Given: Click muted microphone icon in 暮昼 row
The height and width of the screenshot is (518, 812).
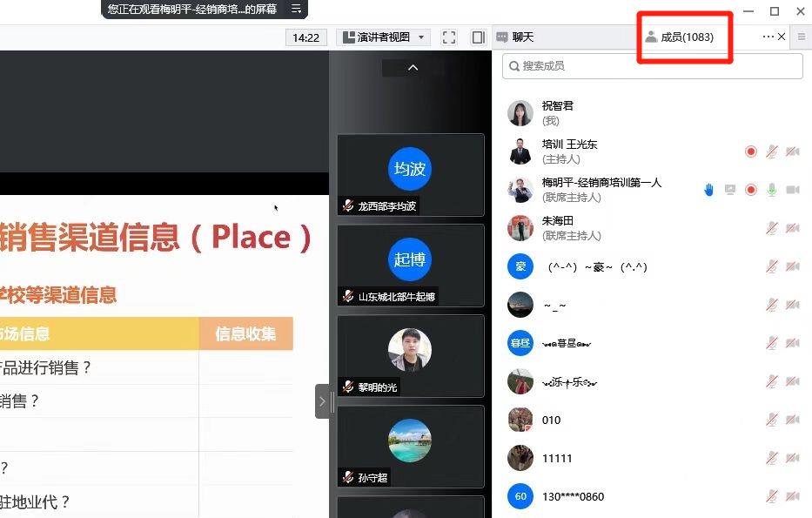Looking at the screenshot, I should point(772,343).
